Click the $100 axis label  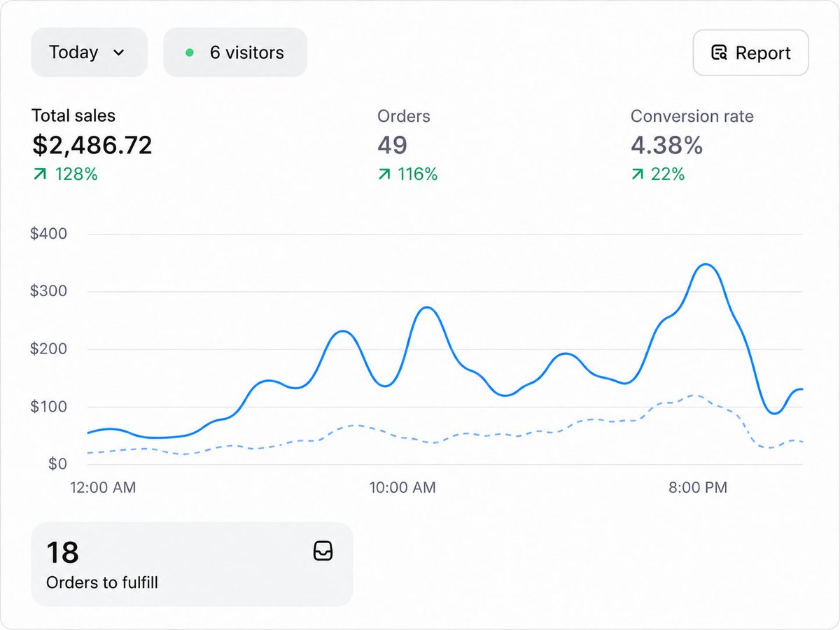tap(49, 407)
